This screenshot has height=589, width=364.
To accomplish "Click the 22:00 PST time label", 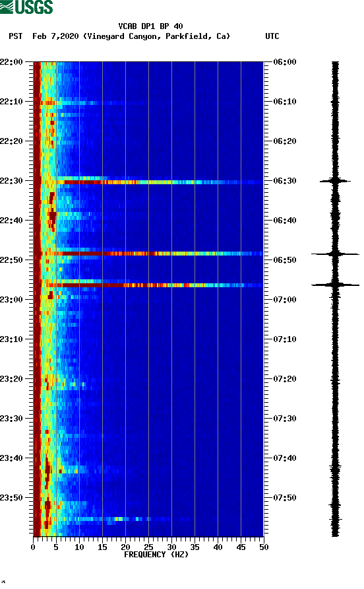I will [x=11, y=62].
